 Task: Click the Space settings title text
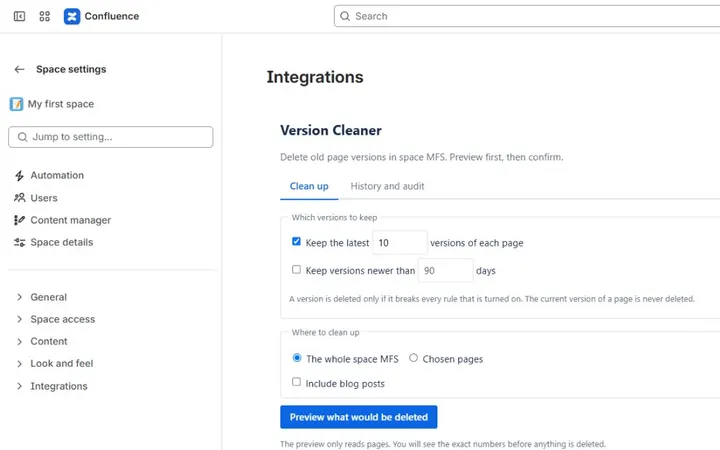tap(71, 69)
